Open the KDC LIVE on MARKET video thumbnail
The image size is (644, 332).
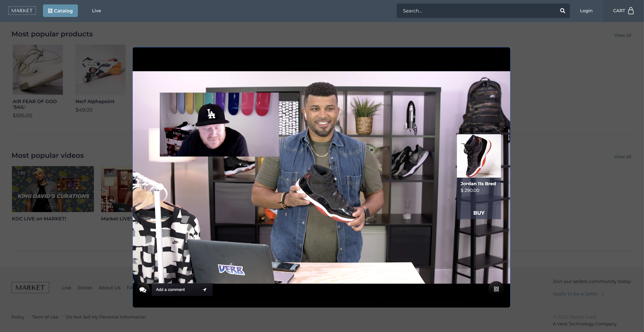click(53, 189)
